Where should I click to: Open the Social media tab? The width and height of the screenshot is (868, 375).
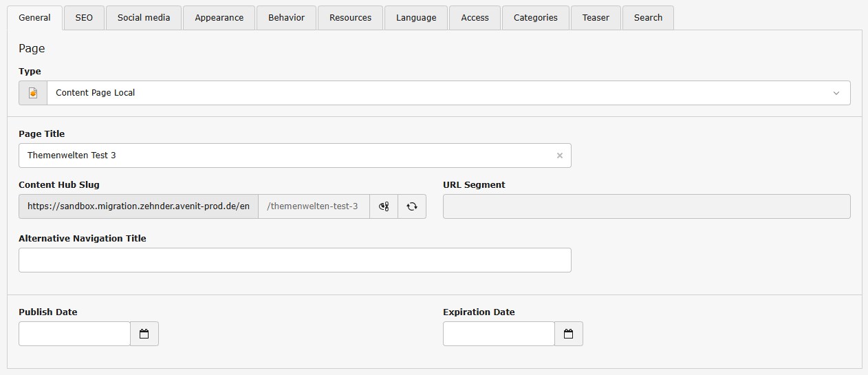tap(144, 18)
